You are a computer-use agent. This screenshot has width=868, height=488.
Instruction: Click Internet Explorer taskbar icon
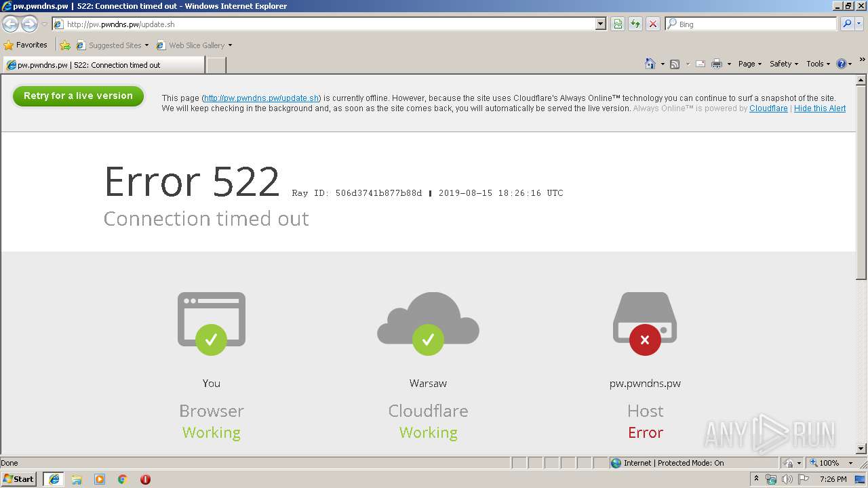point(54,479)
